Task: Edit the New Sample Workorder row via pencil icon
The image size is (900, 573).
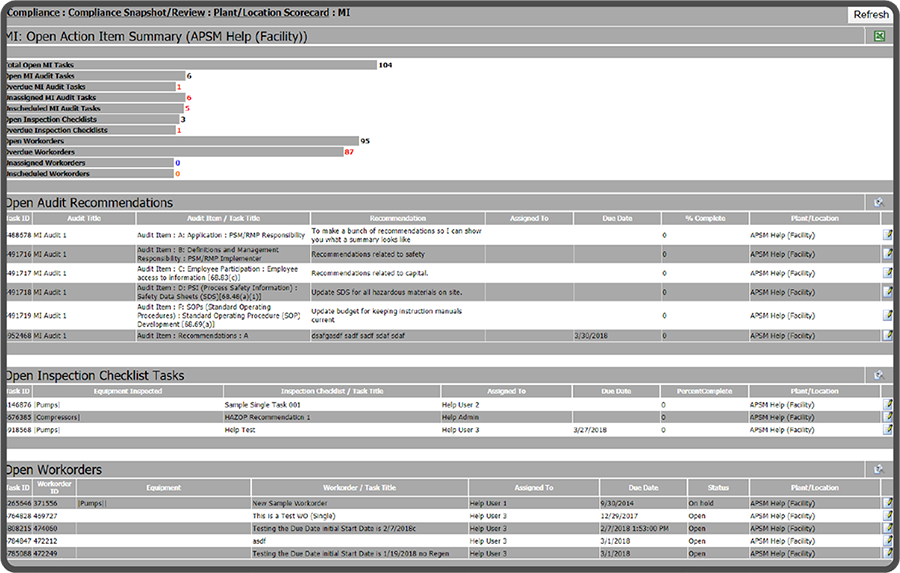Action: 887,503
